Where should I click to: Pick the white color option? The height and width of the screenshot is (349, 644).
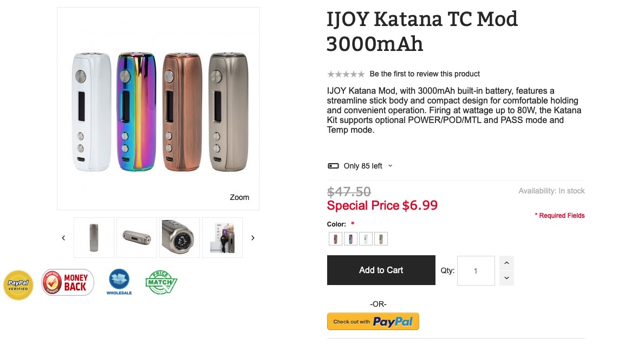(366, 239)
